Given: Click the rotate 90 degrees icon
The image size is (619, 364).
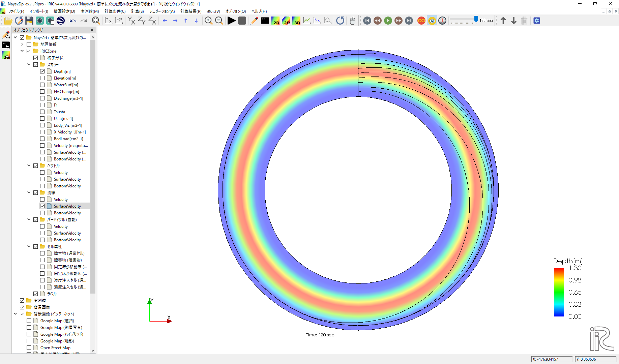Looking at the screenshot, I should 119,21.
